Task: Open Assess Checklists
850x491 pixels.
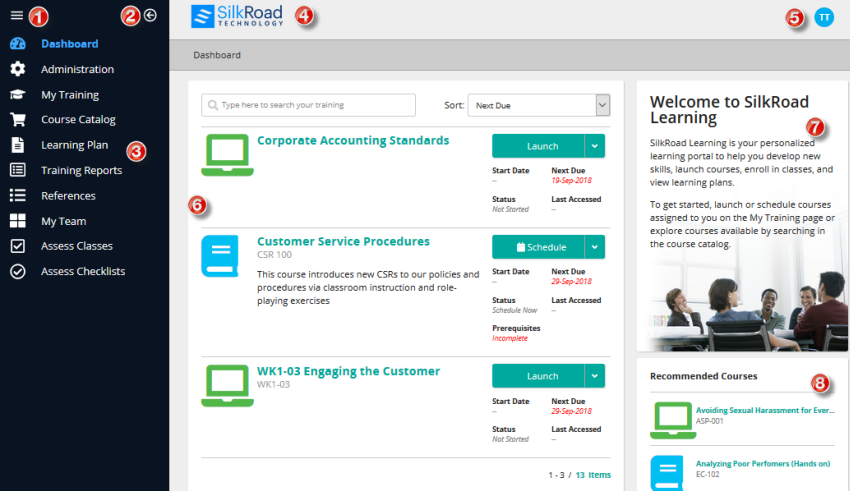Action: tap(83, 271)
